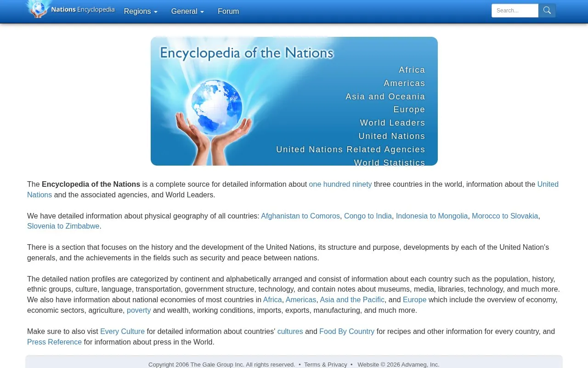
Task: Follow the cultures link
Action: pos(290,332)
